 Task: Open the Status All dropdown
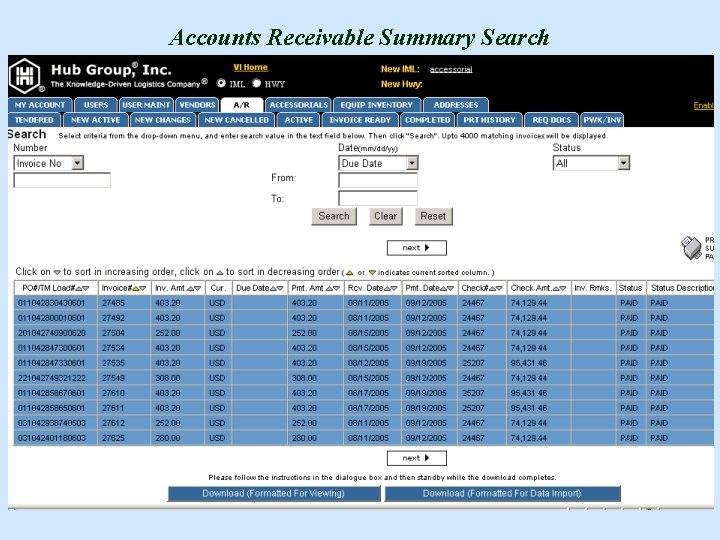591,163
